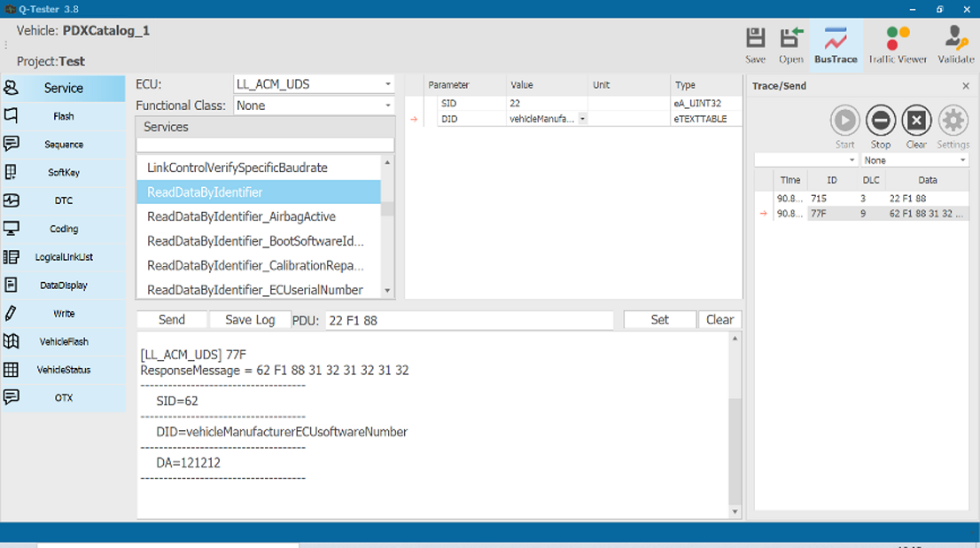Switch to the Flash sidebar tab
The height and width of the screenshot is (548, 980).
(x=63, y=116)
